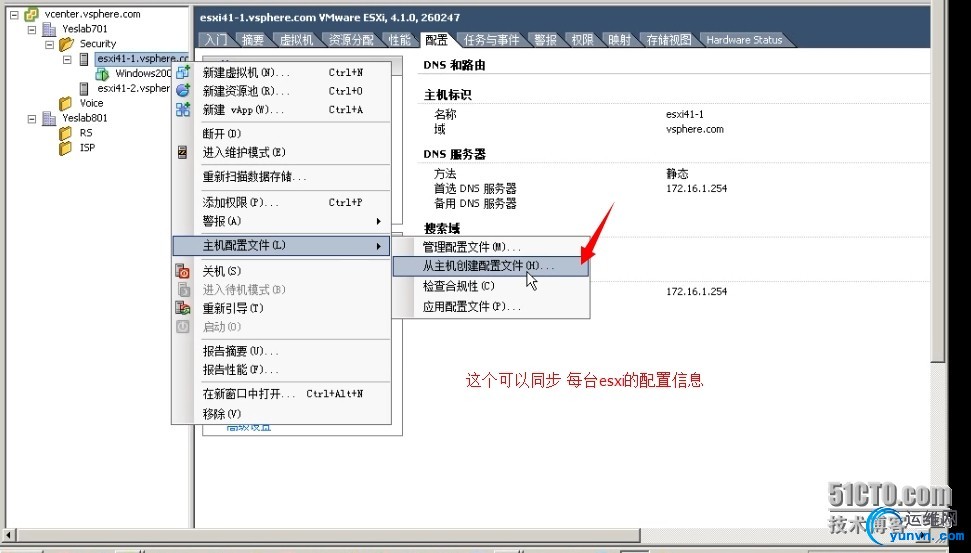Click the new resource pool menu icon
The width and height of the screenshot is (971, 553).
click(183, 91)
